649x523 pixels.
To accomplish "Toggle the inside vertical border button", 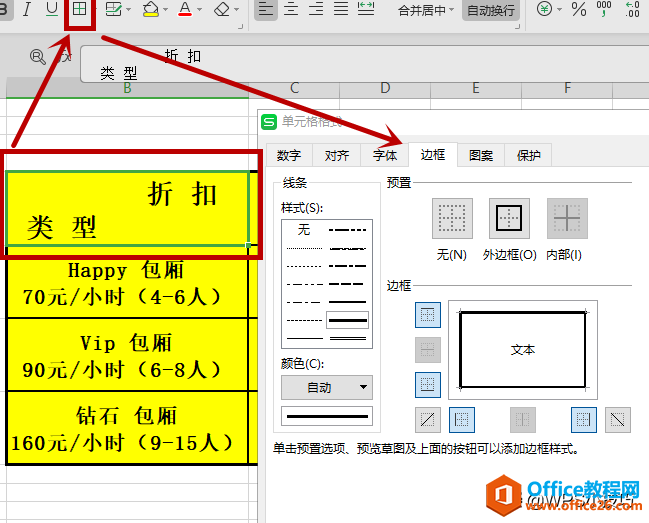I will pyautogui.click(x=523, y=420).
